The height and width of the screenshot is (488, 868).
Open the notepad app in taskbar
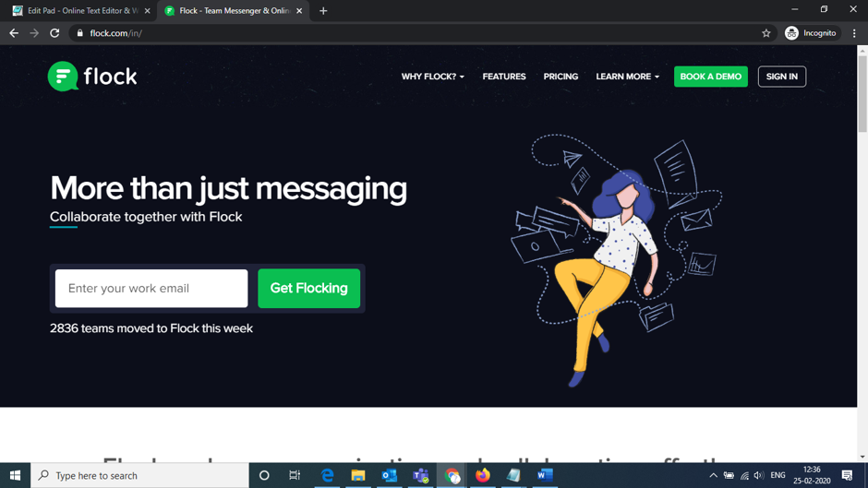tap(513, 475)
